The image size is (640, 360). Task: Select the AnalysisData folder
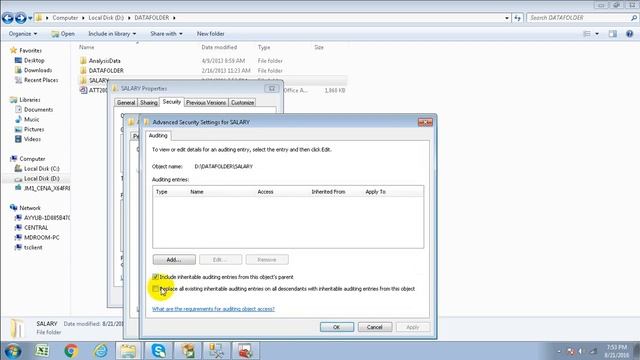(104, 61)
